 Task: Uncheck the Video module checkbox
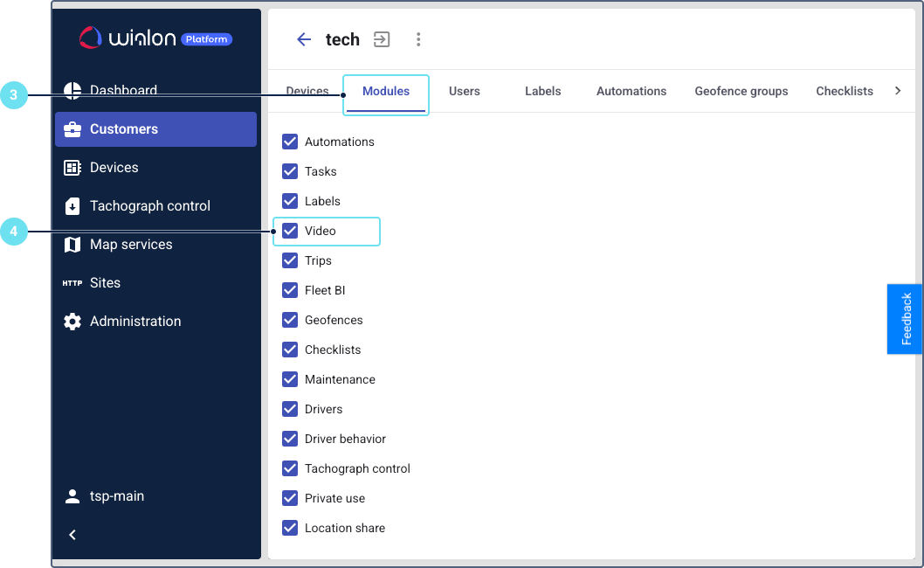pos(290,231)
